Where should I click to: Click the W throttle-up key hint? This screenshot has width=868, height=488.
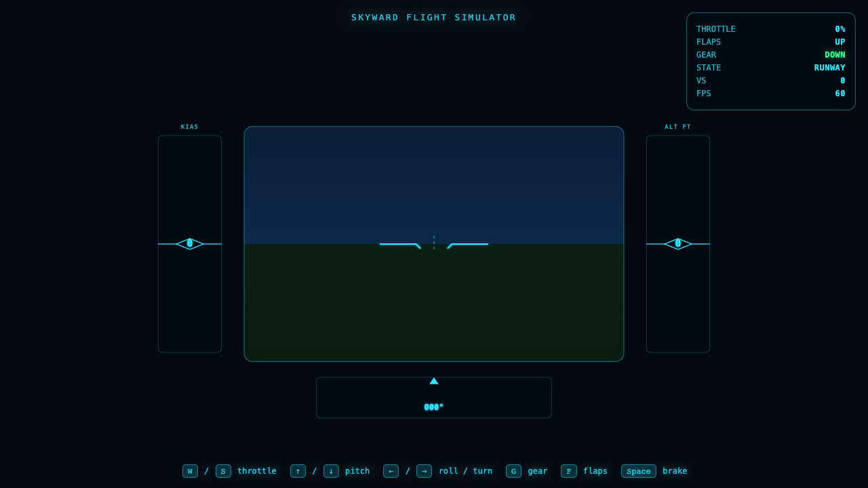pyautogui.click(x=190, y=471)
